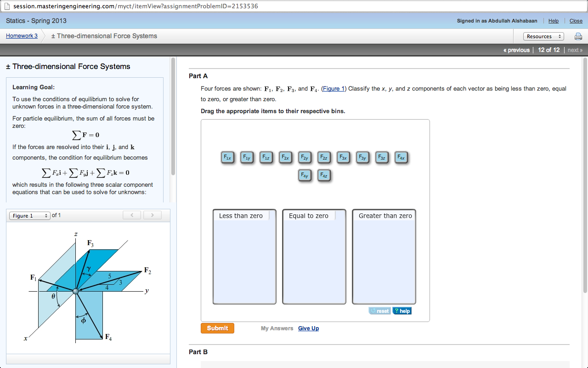The height and width of the screenshot is (368, 588).
Task: Click the learning goal panel scrollbar
Action: point(173,116)
